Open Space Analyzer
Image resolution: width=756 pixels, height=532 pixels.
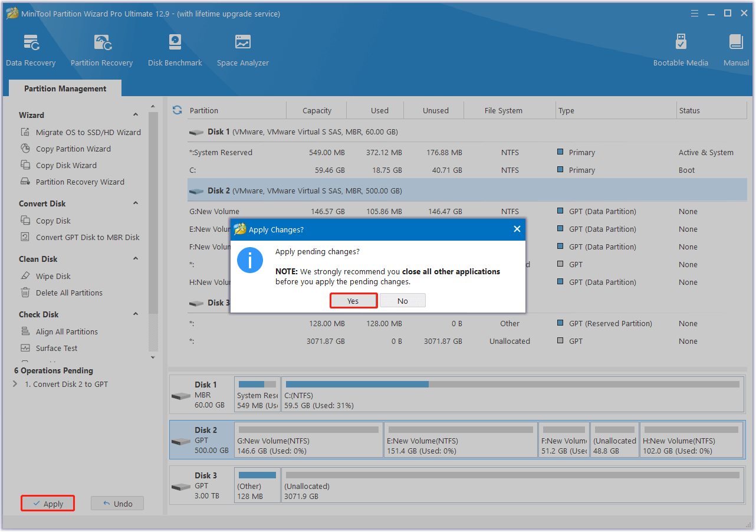(x=242, y=51)
